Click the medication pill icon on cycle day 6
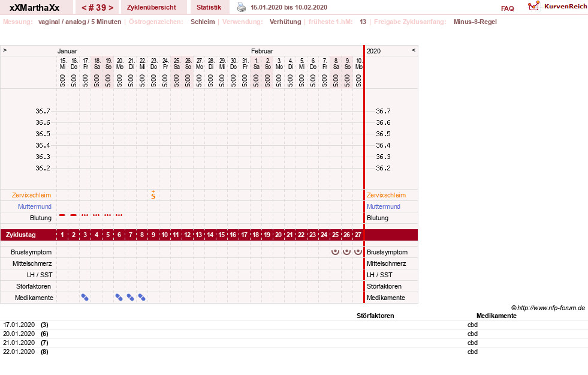 (x=119, y=297)
